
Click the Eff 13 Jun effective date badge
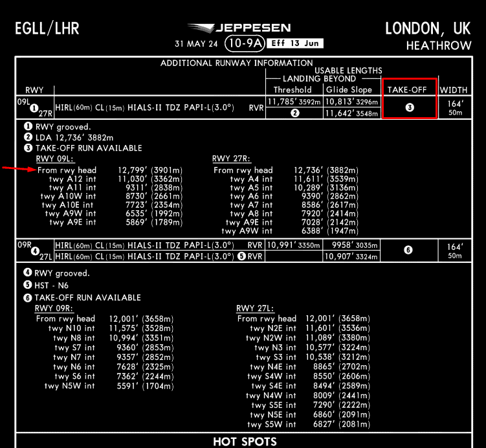(296, 44)
